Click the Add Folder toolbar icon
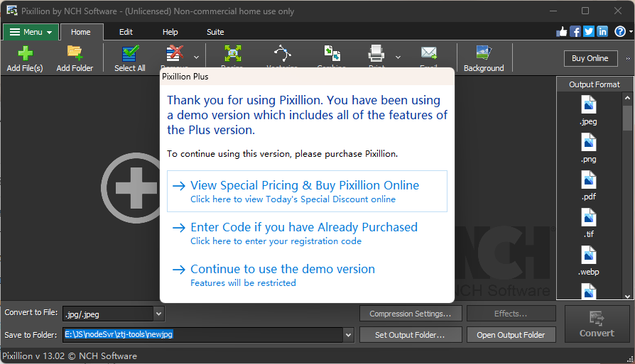 tap(75, 53)
